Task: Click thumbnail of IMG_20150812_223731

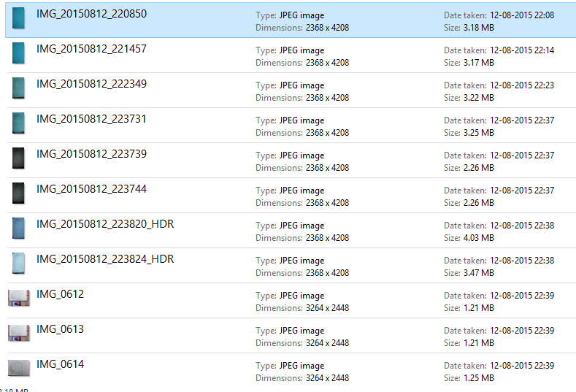Action: (18, 123)
